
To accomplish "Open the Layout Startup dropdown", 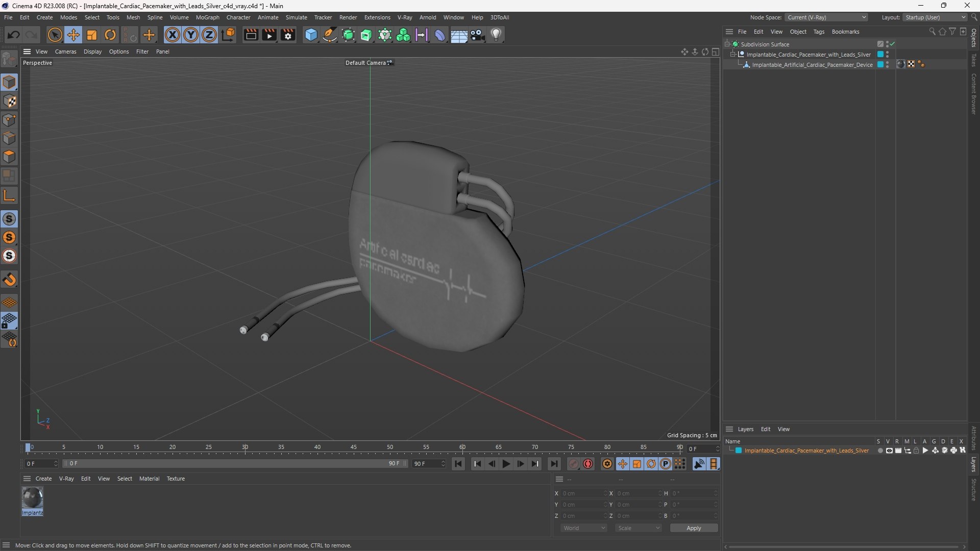I will [x=935, y=17].
